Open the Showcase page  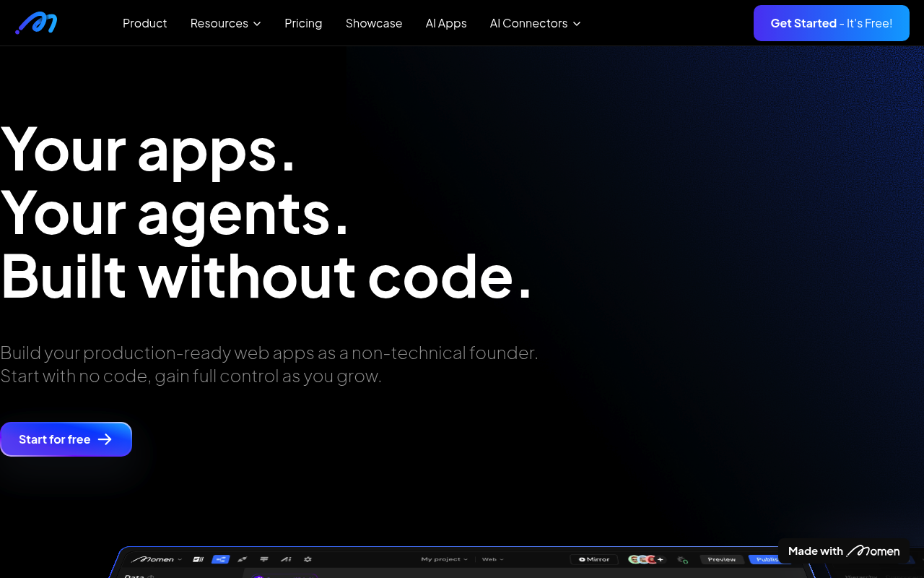[x=374, y=23]
